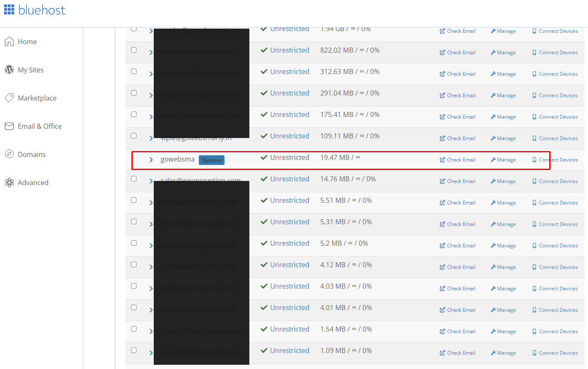Screen dimensions: 588x369
Task: Click the bluehost grid logo icon
Action: (9, 10)
